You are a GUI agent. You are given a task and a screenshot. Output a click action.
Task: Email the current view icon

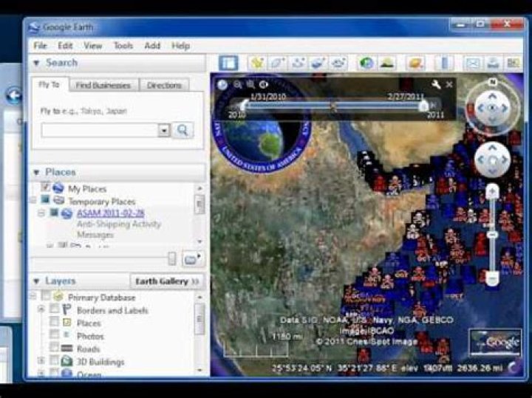tap(473, 63)
